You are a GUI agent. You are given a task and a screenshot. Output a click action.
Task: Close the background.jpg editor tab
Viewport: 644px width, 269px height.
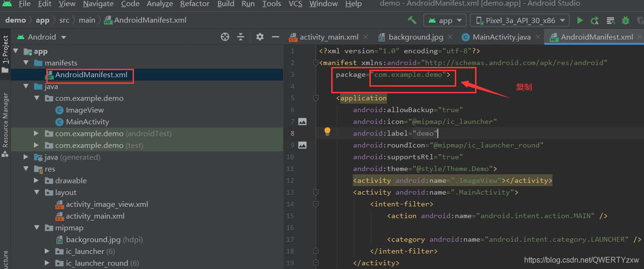coord(451,37)
